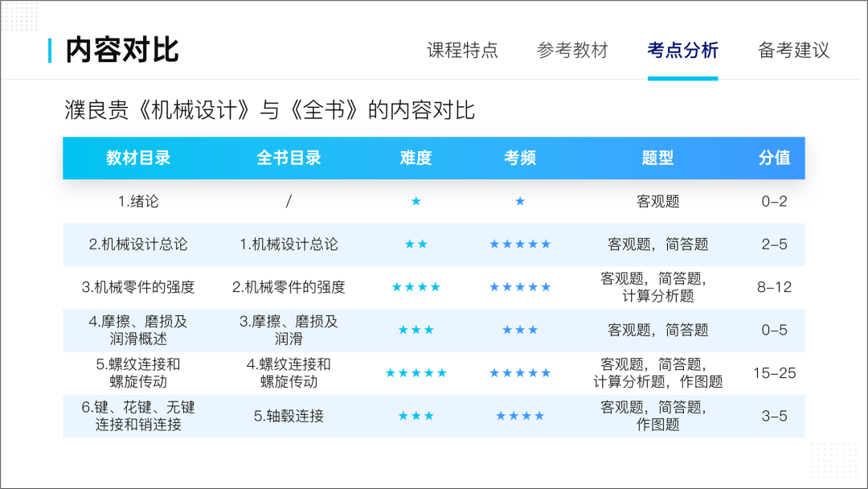
Task: Switch to the 参考教材 tab
Action: 572,50
